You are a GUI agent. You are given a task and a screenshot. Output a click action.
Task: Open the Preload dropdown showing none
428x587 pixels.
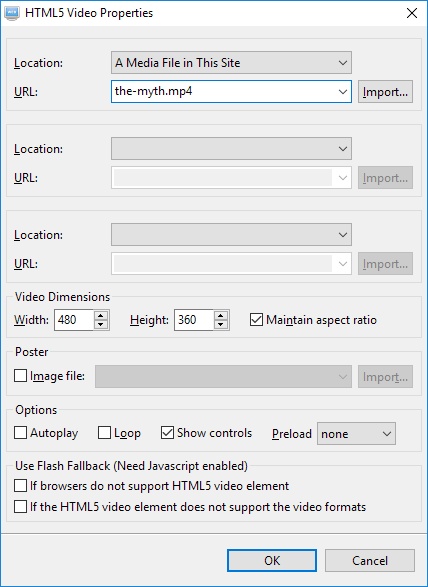tap(356, 434)
